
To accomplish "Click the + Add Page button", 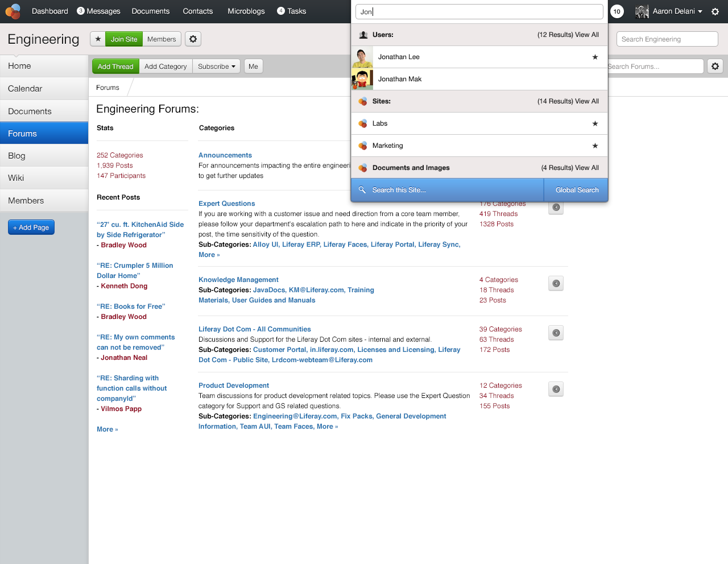I will tap(31, 227).
